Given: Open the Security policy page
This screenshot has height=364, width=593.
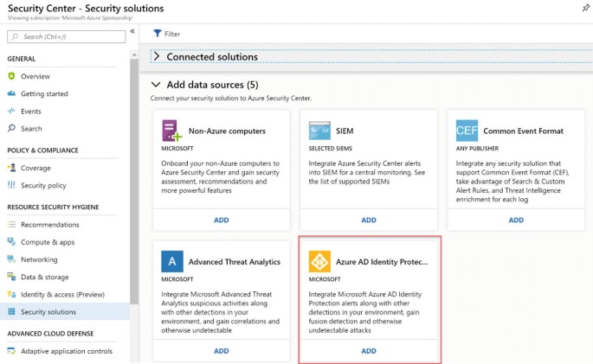Looking at the screenshot, I should [x=43, y=185].
